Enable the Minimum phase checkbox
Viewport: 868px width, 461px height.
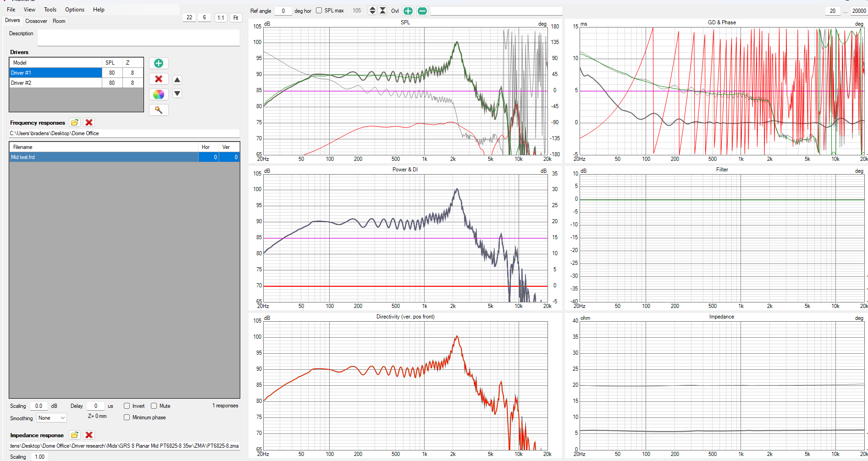tap(127, 417)
